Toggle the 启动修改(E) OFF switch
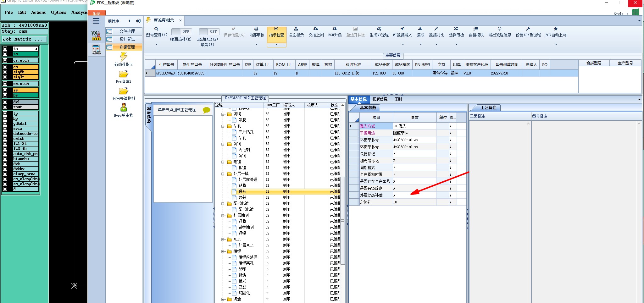Screen dimensions: 644x303 point(209,31)
